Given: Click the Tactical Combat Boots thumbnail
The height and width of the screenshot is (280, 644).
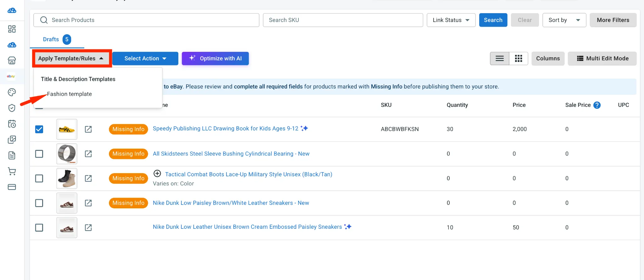Looking at the screenshot, I should point(67,178).
